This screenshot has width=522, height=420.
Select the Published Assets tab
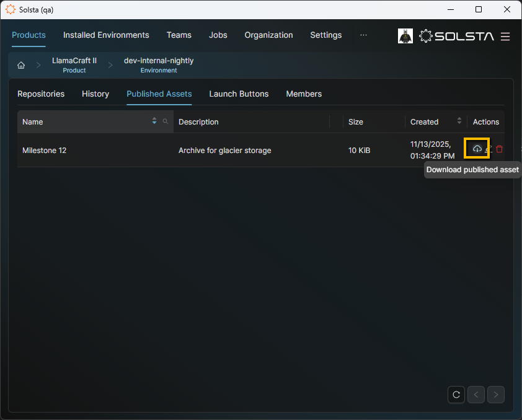tap(159, 94)
